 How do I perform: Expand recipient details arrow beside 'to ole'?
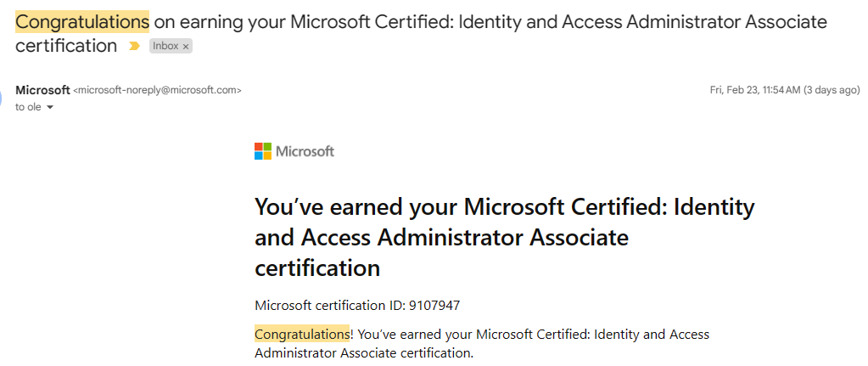(x=50, y=107)
